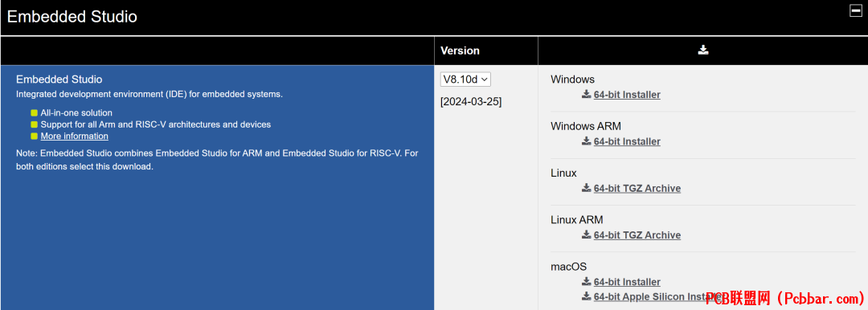868x310 pixels.
Task: Open the V8.10d version dropdown
Action: pyautogui.click(x=465, y=80)
